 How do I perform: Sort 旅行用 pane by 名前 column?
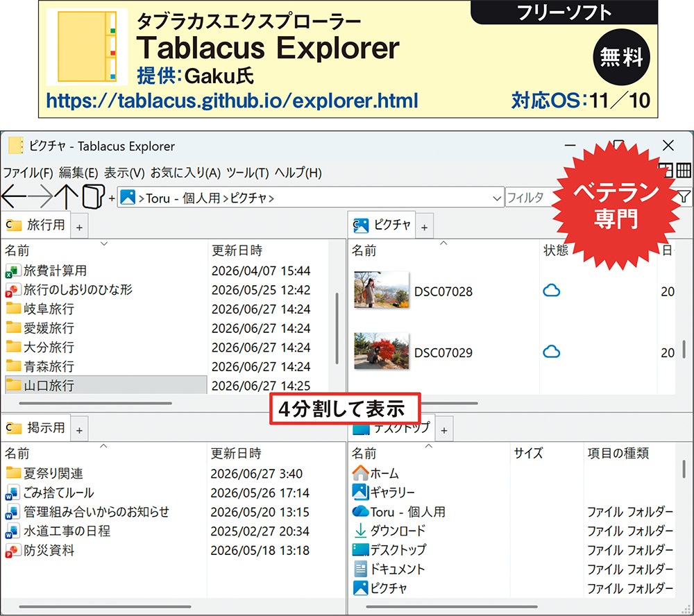click(x=105, y=250)
